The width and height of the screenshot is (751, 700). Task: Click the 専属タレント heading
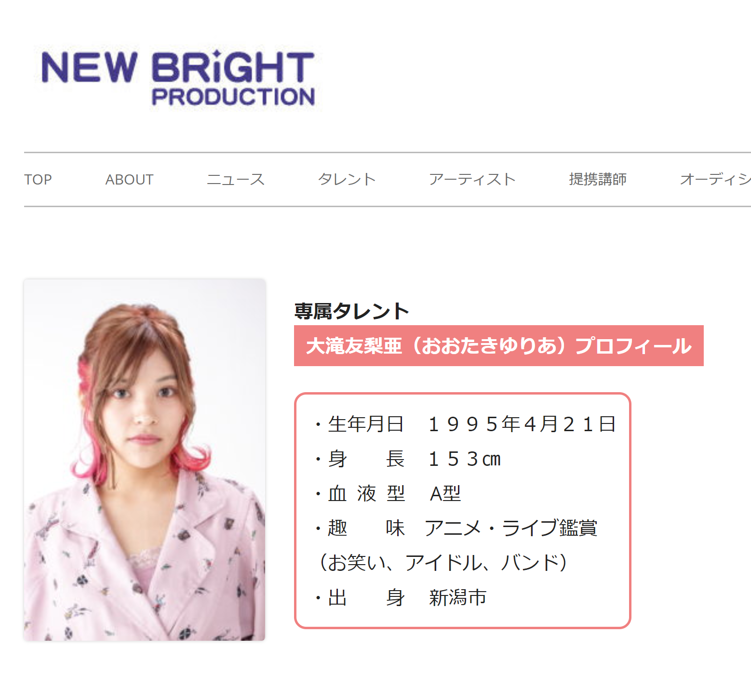point(352,311)
